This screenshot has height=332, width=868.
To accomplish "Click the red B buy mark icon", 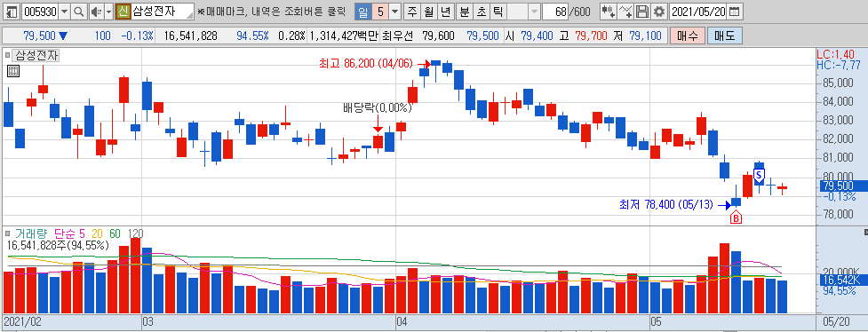I will [736, 217].
